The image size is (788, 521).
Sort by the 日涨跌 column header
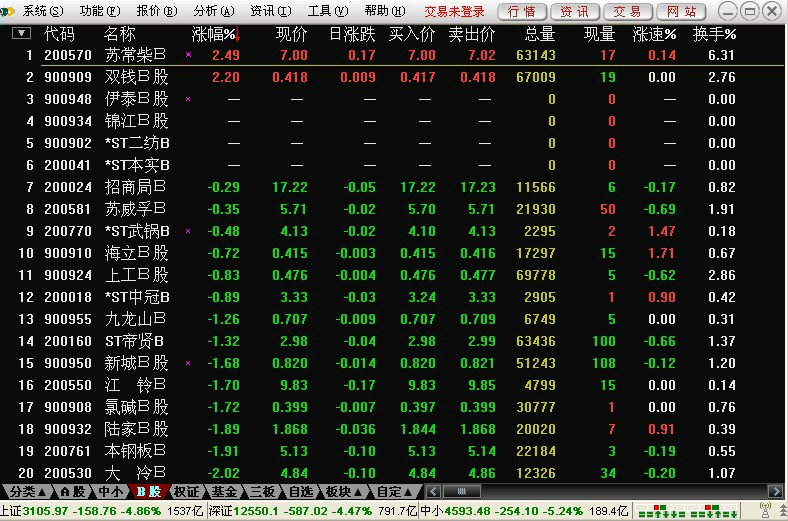tap(352, 34)
